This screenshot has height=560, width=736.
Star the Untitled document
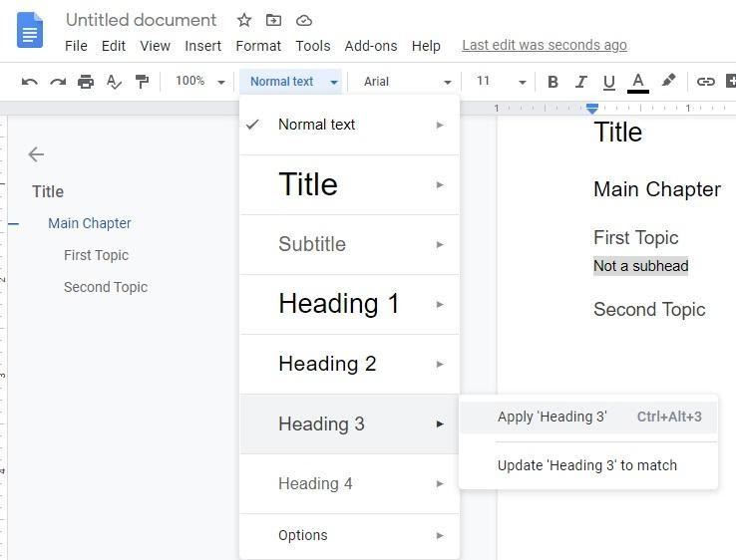(x=244, y=20)
